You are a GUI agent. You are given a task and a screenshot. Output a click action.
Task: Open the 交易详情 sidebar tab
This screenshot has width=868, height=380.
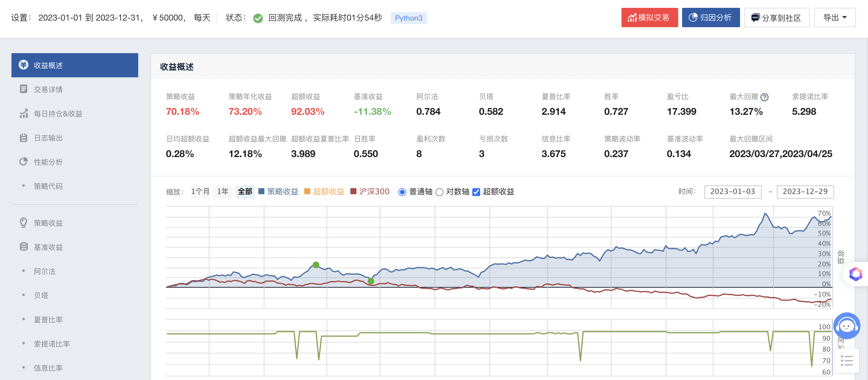(x=75, y=89)
